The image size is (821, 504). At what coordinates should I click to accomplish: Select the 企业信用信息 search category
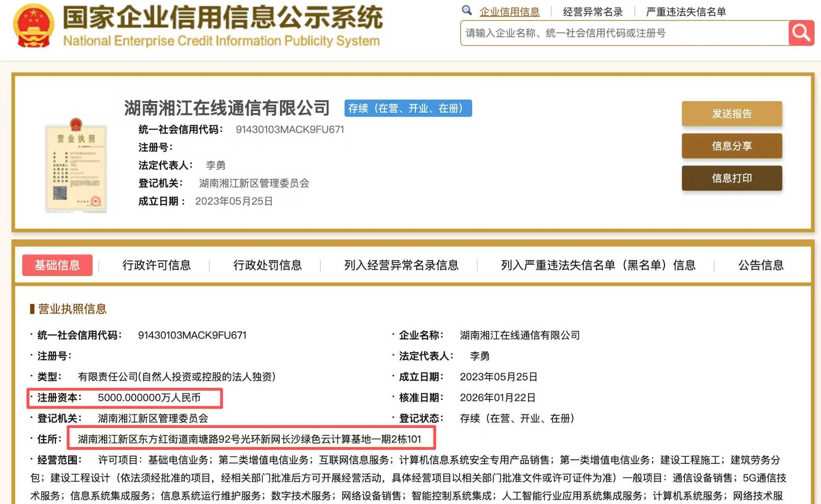(x=510, y=12)
